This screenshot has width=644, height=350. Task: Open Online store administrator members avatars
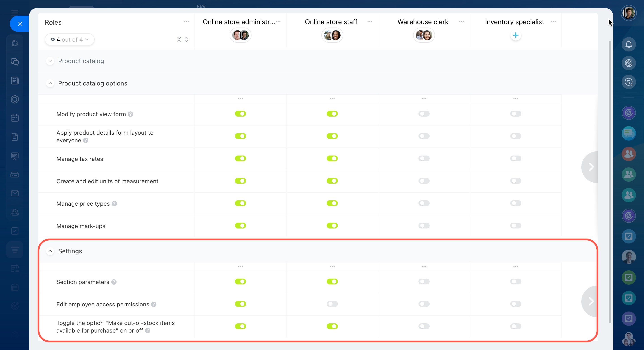coord(240,35)
